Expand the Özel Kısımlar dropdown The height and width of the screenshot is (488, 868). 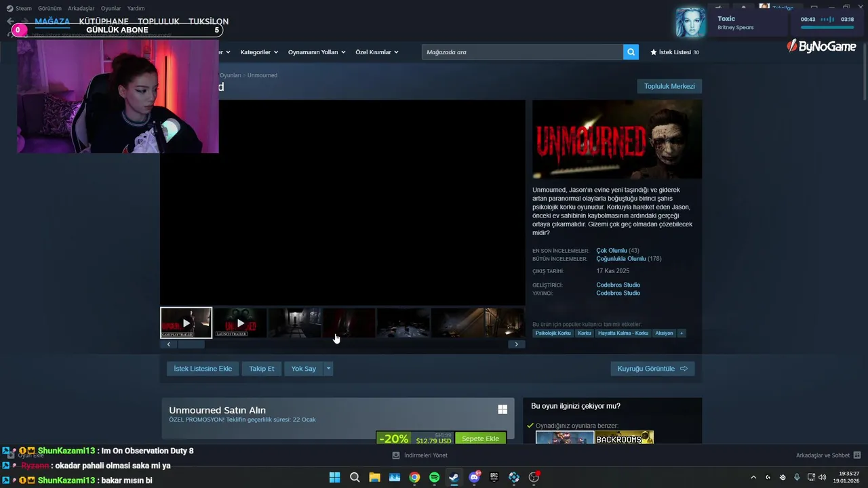click(377, 52)
